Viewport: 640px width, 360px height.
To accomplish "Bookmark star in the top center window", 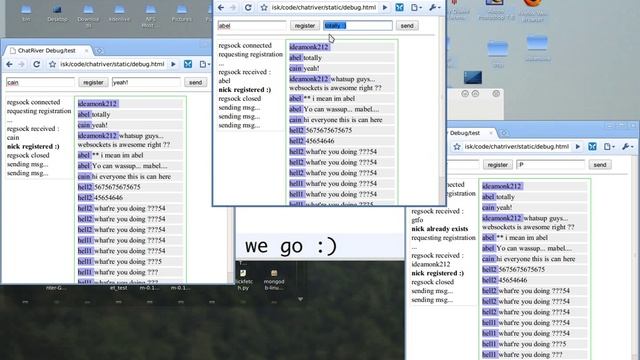I will click(x=264, y=7).
